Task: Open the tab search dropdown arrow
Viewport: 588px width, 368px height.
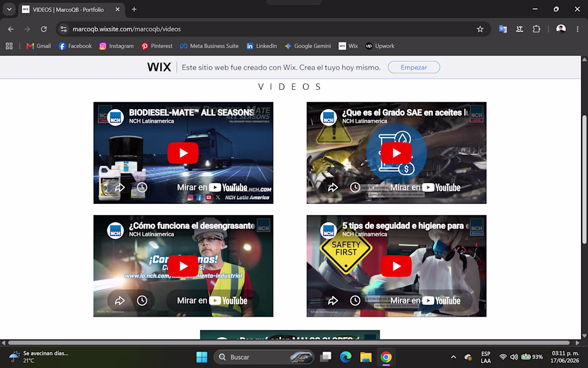Action: click(9, 10)
